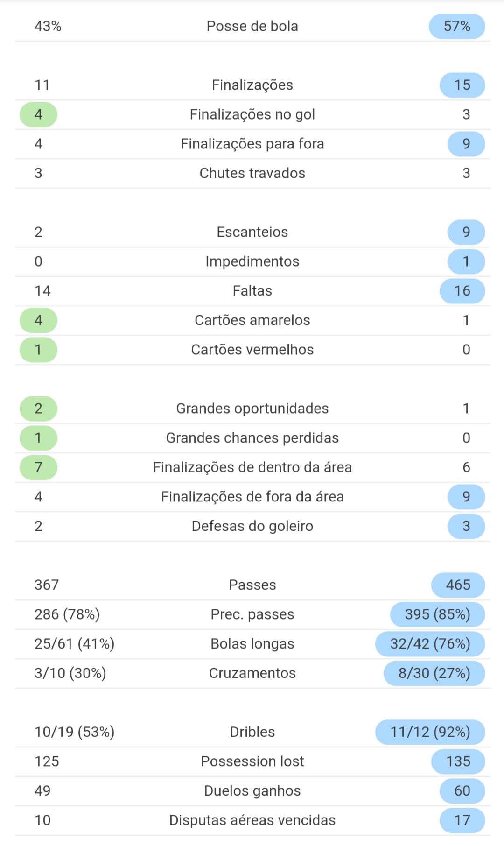504x846 pixels.
Task: Select green 7 for Finalizações de dentro da área
Action: [38, 467]
